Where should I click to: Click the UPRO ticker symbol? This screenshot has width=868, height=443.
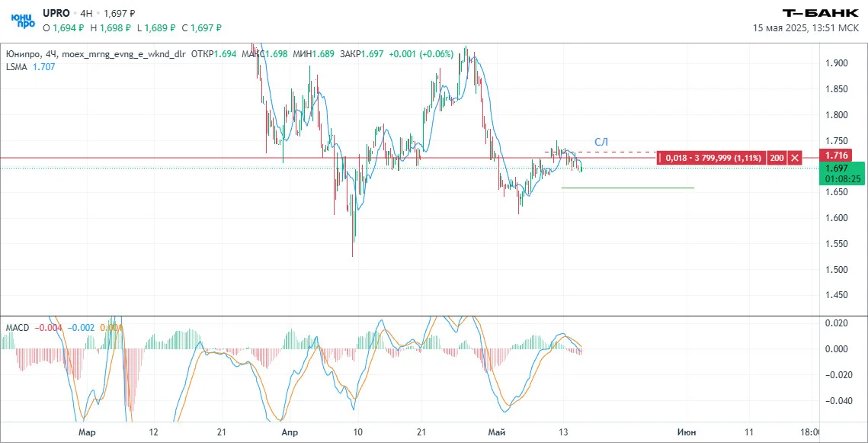coord(56,13)
